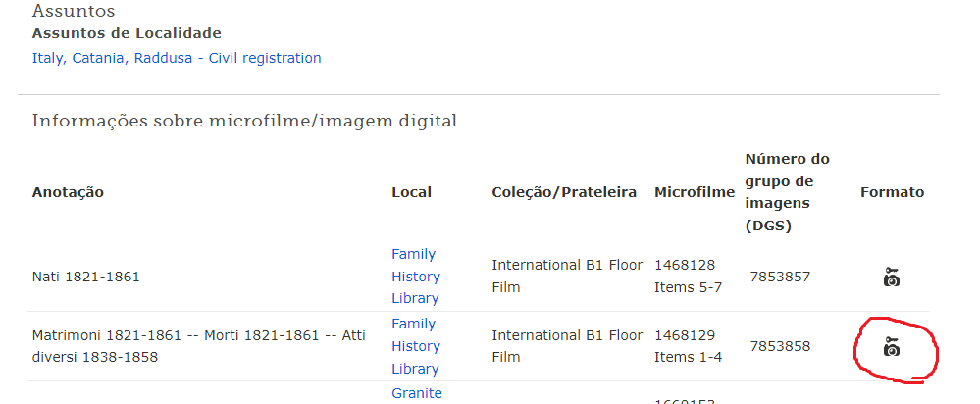Select the Formato column header
The height and width of the screenshot is (404, 980).
[x=892, y=191]
